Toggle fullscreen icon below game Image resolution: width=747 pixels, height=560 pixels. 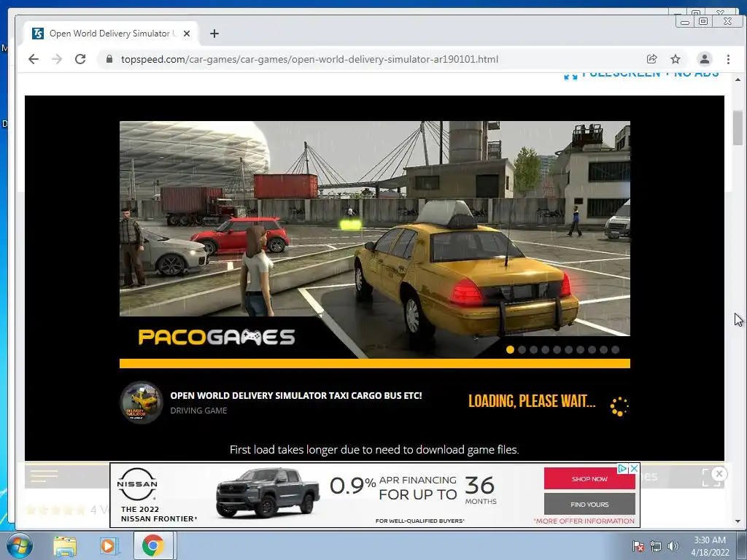(711, 478)
